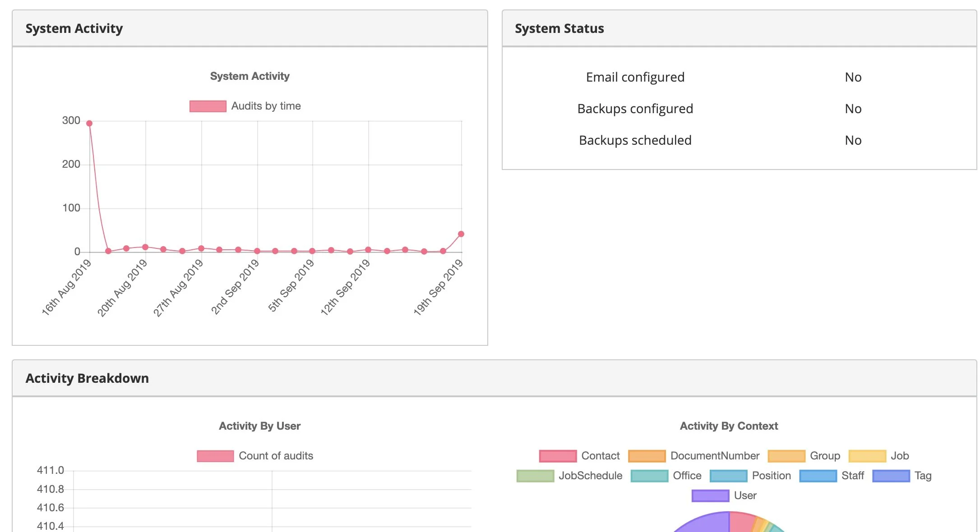Toggle the Count of audits legend swatch
The width and height of the screenshot is (980, 532).
[x=215, y=456]
